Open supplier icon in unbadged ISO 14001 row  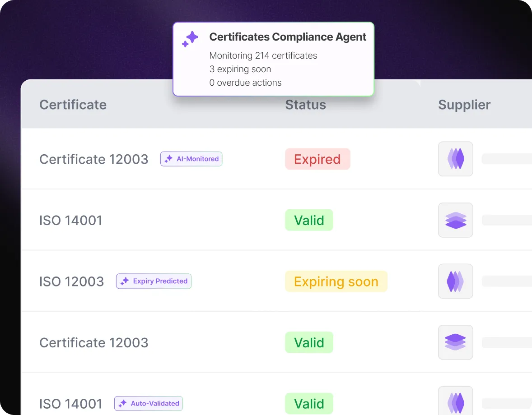(x=455, y=220)
